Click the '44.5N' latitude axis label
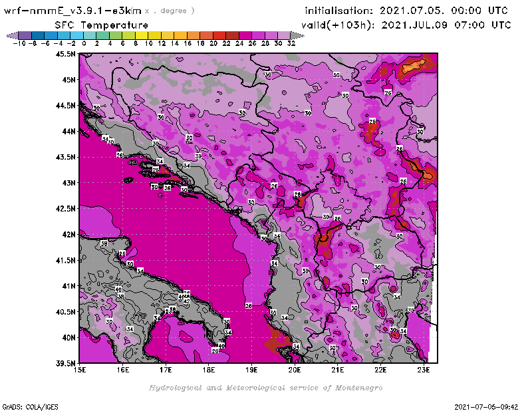 pos(65,106)
